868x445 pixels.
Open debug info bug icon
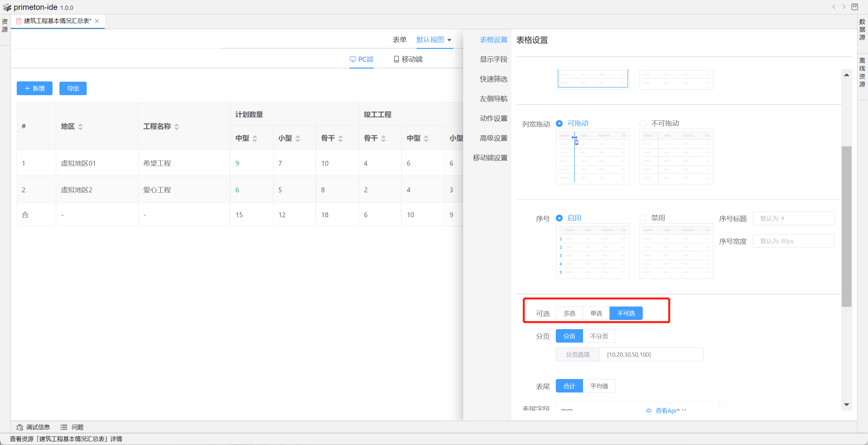[x=20, y=427]
